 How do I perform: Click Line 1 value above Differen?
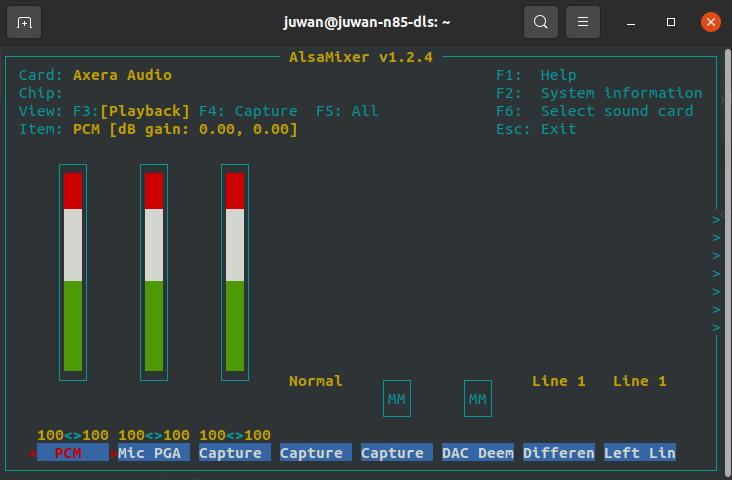(559, 381)
